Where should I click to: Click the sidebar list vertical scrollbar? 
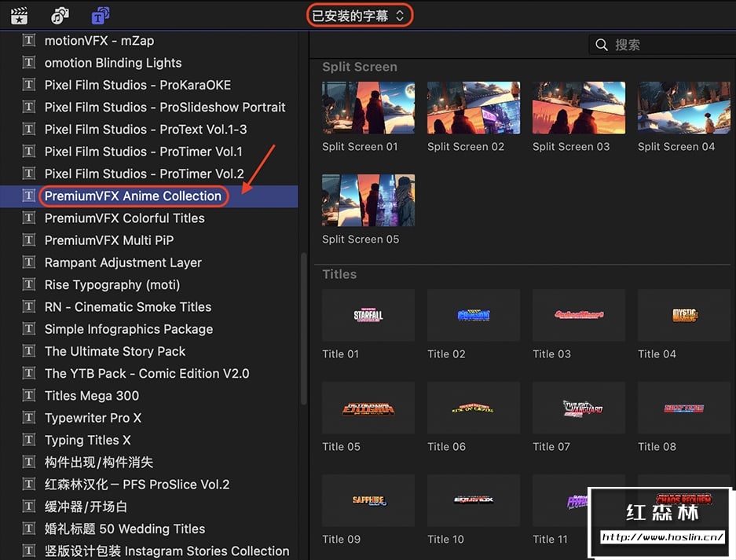click(x=304, y=328)
